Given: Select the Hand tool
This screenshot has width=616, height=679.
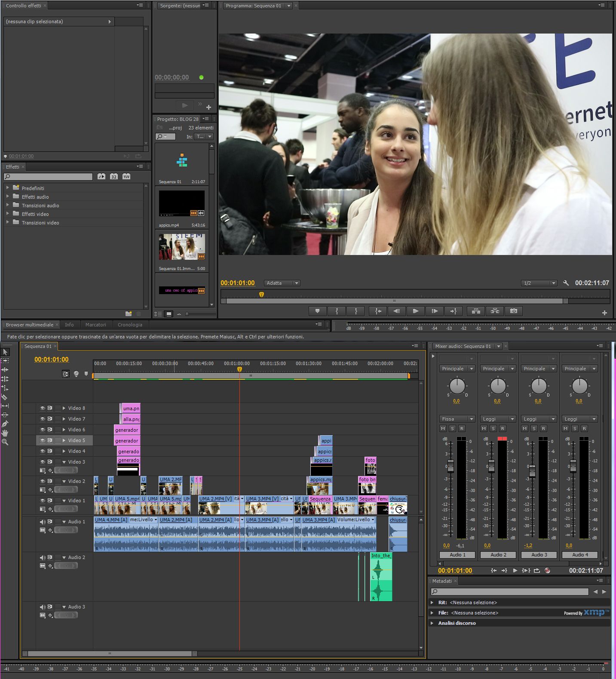Looking at the screenshot, I should point(5,433).
